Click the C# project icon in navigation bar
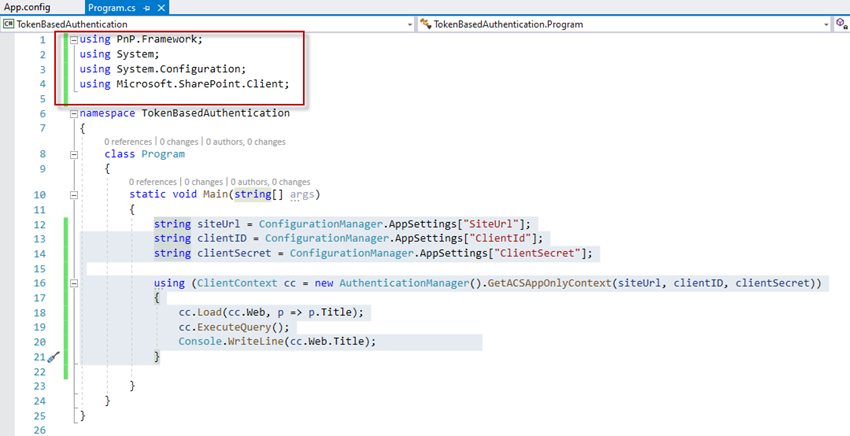Screen dimensions: 850x436 (9, 24)
